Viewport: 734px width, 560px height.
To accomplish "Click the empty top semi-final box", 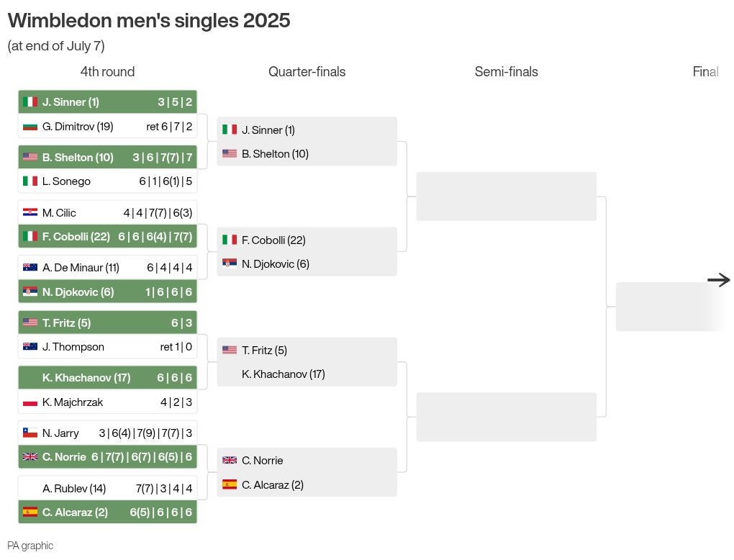I will [506, 197].
